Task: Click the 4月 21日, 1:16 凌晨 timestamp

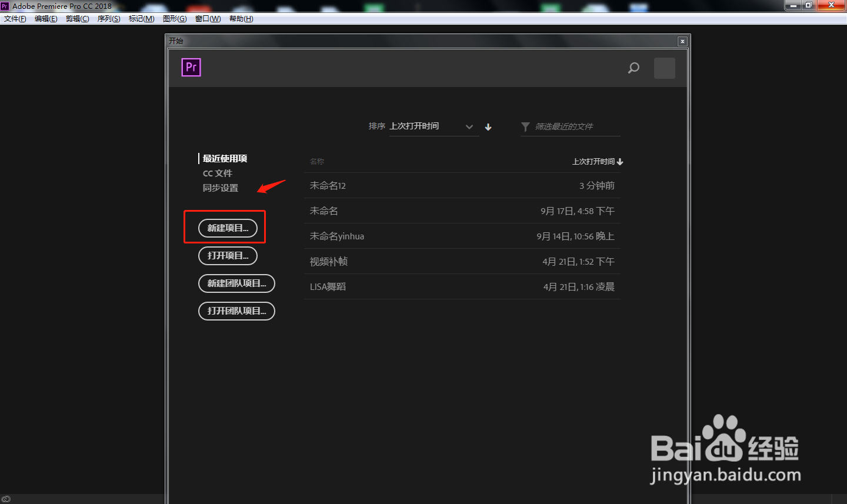Action: click(x=579, y=287)
